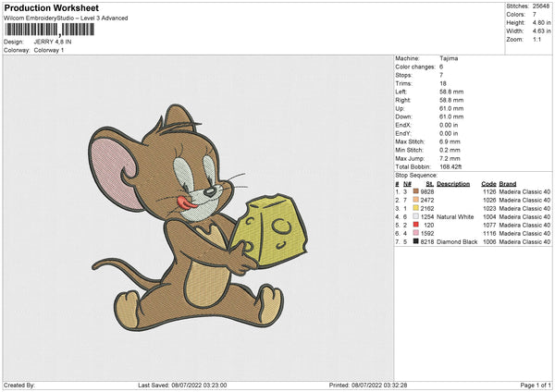Click the 'Description' column header
This screenshot has height=392, width=555.
[453, 184]
